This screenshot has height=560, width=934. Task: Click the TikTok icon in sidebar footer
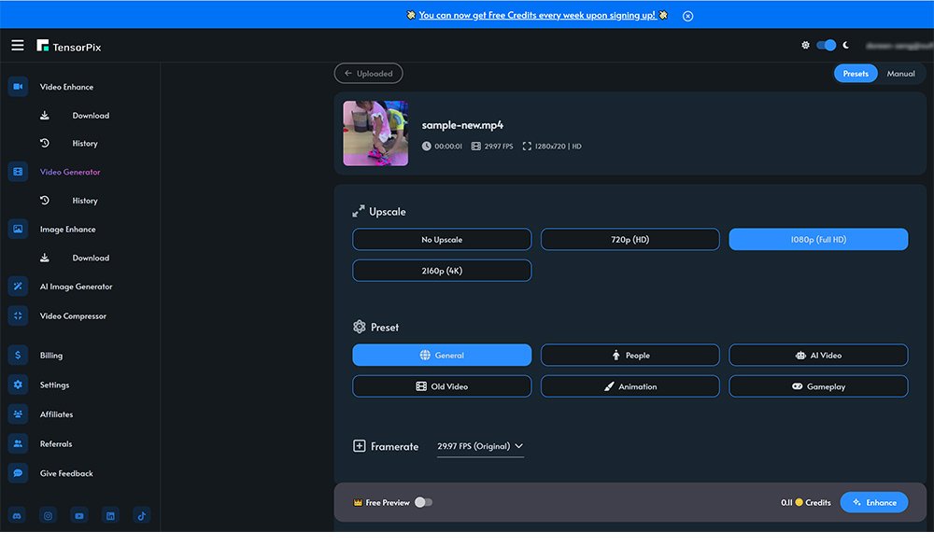tap(141, 515)
